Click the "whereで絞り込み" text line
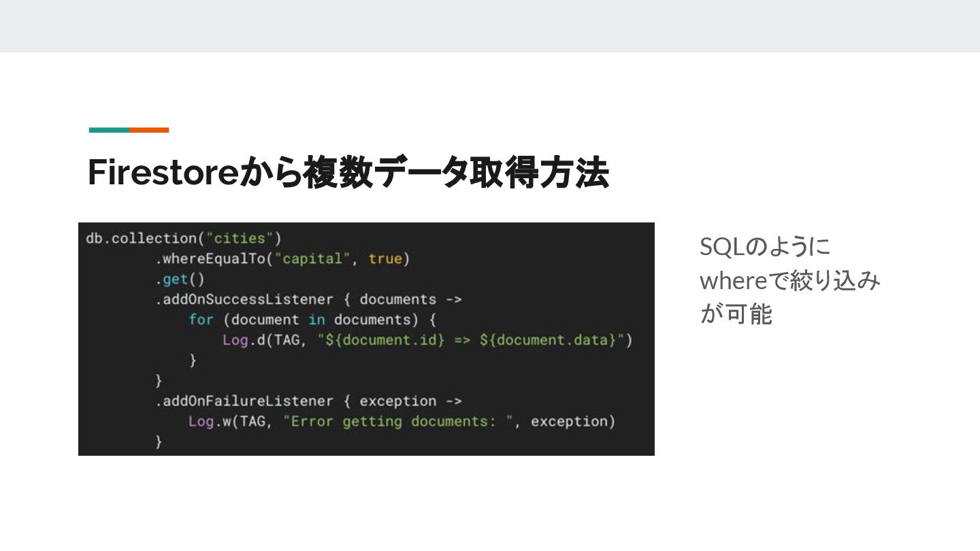The height and width of the screenshot is (551, 980). point(790,280)
